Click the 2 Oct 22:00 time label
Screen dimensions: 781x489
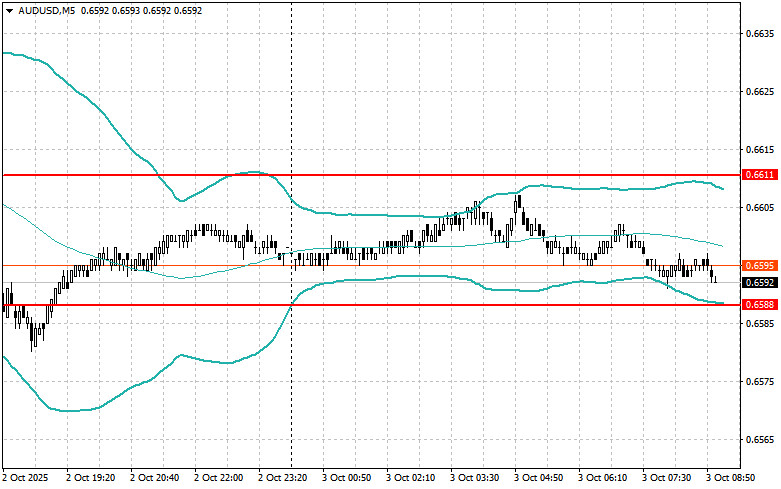(219, 478)
